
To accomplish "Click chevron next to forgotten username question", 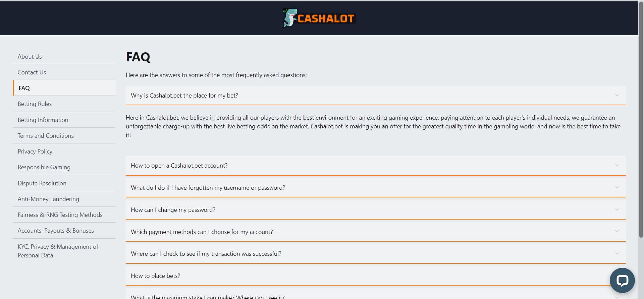I will (617, 187).
